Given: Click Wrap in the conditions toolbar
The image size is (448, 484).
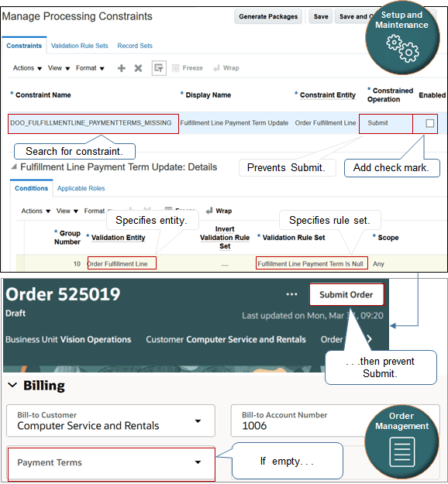Looking at the screenshot, I should coord(219,211).
